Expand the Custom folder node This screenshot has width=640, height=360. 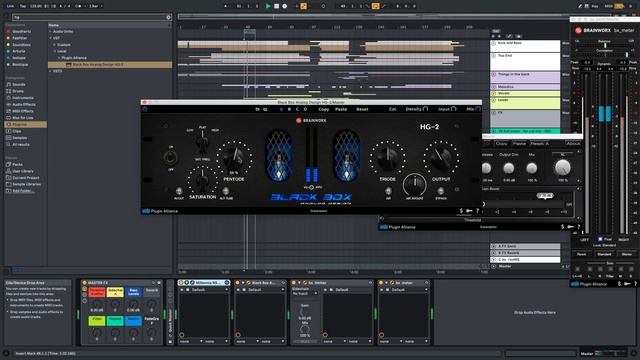(55, 44)
